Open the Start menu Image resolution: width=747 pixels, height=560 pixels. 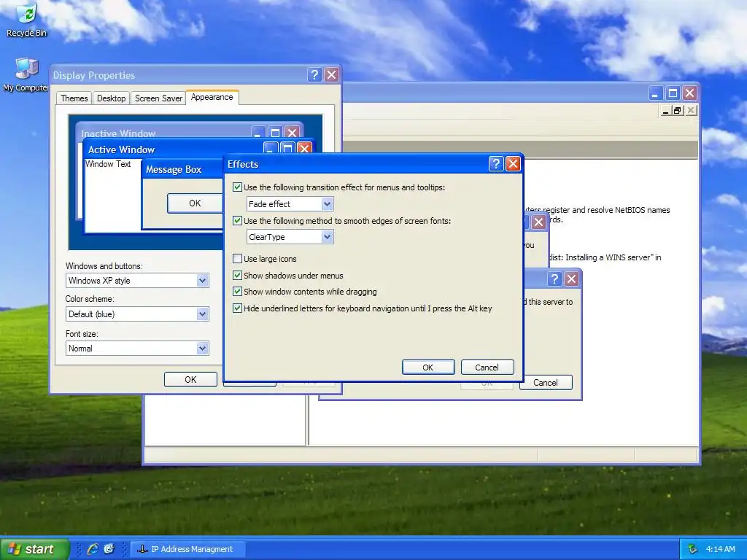point(34,549)
